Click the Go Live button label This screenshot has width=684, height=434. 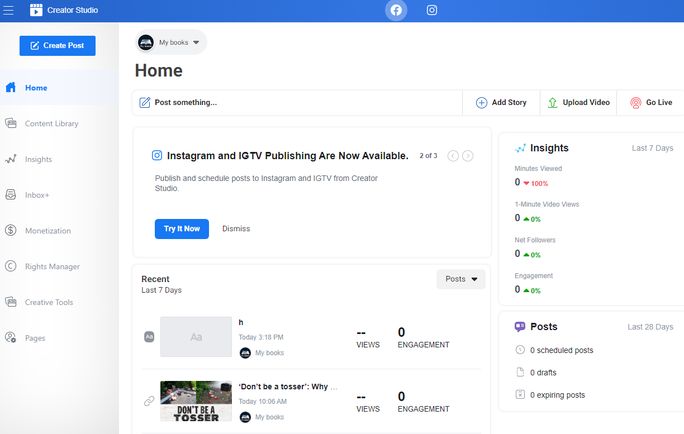click(659, 103)
